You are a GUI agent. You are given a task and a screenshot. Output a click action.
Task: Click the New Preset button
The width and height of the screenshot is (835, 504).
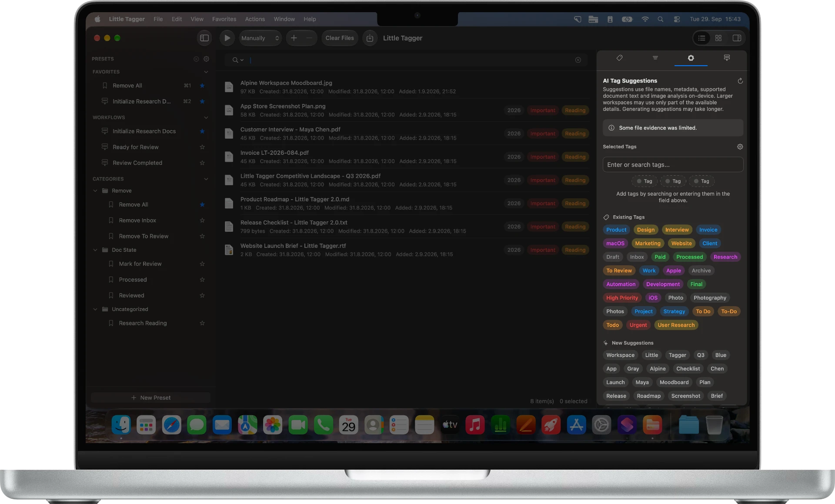[151, 398]
